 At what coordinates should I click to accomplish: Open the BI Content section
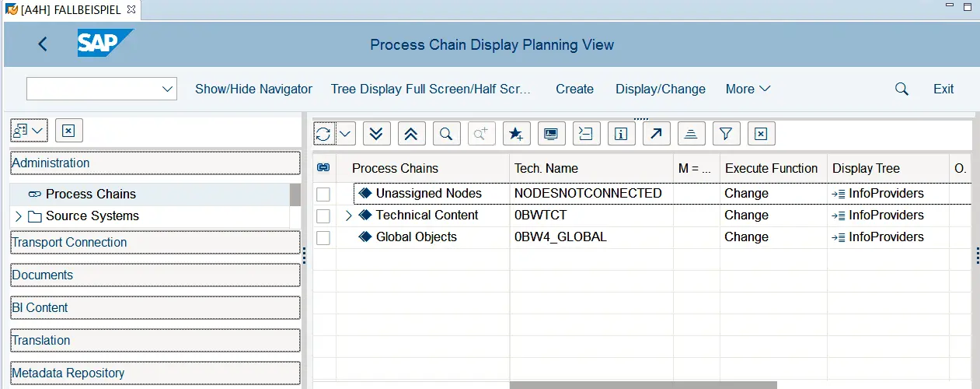coord(155,307)
